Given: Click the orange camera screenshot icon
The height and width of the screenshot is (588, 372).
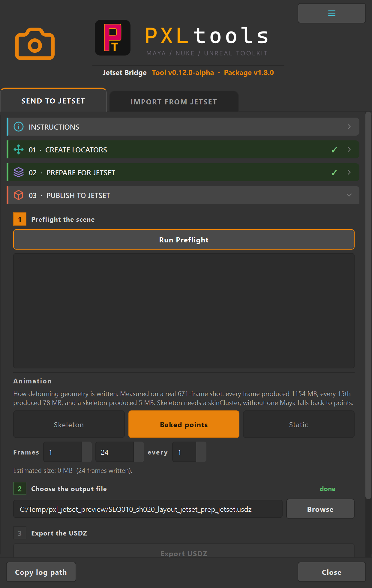Looking at the screenshot, I should pyautogui.click(x=35, y=44).
